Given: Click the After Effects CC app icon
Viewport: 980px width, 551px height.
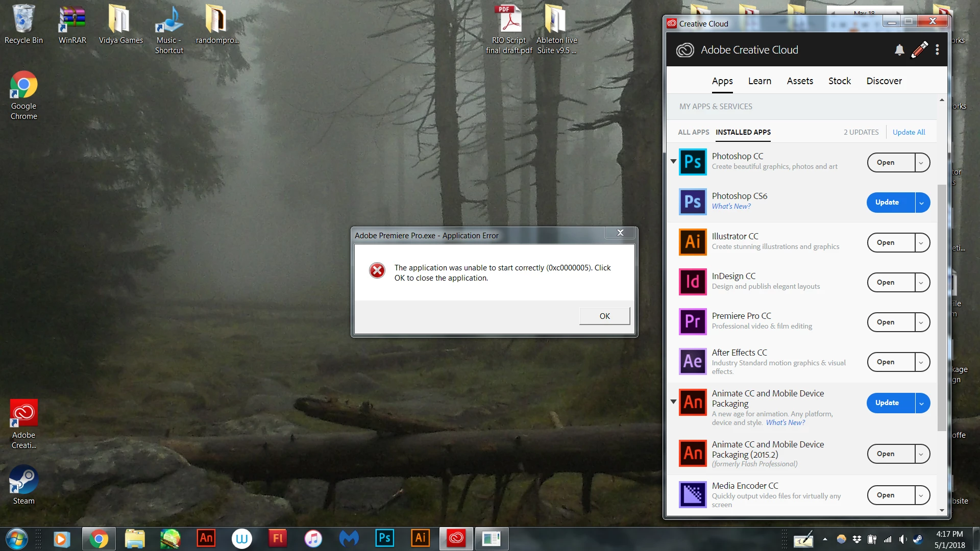Looking at the screenshot, I should [693, 361].
